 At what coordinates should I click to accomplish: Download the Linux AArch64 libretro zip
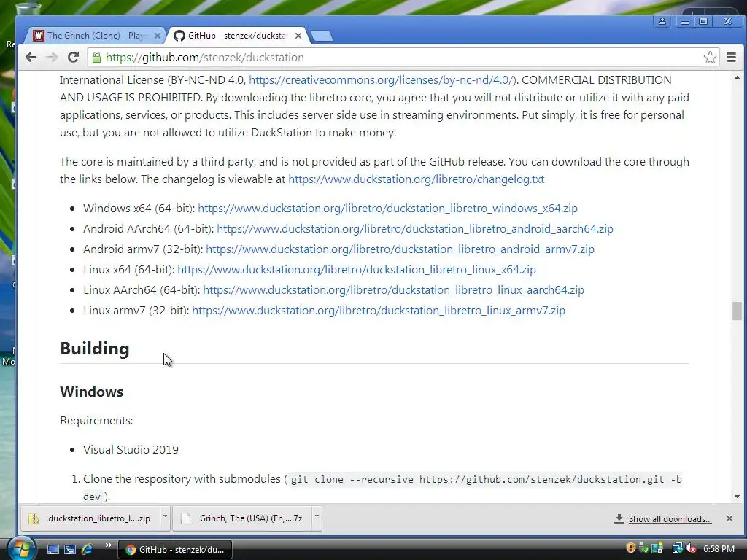[x=393, y=290]
